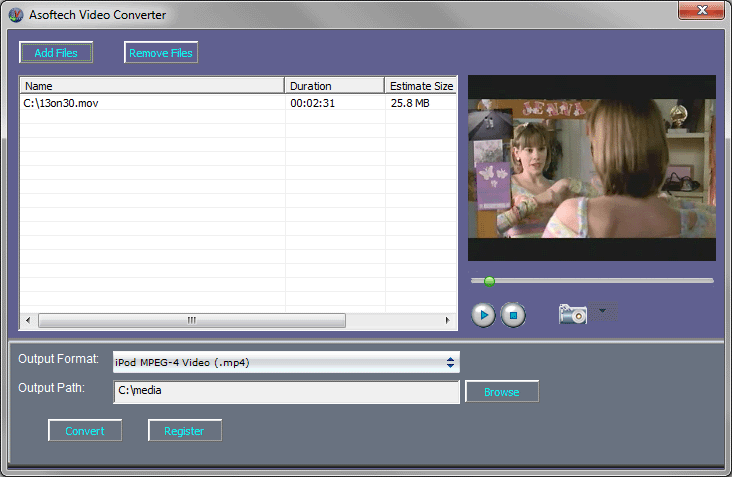Click the Asoftech app icon in the title bar
The height and width of the screenshot is (477, 732).
tap(15, 15)
